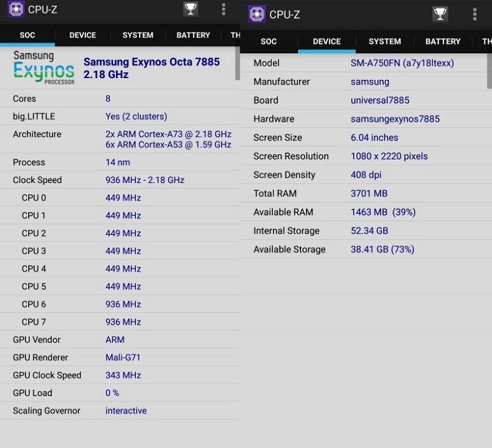Open the three-dot overflow menu on the DEVICE screen
Viewport: 492px width, 448px height.
click(474, 14)
